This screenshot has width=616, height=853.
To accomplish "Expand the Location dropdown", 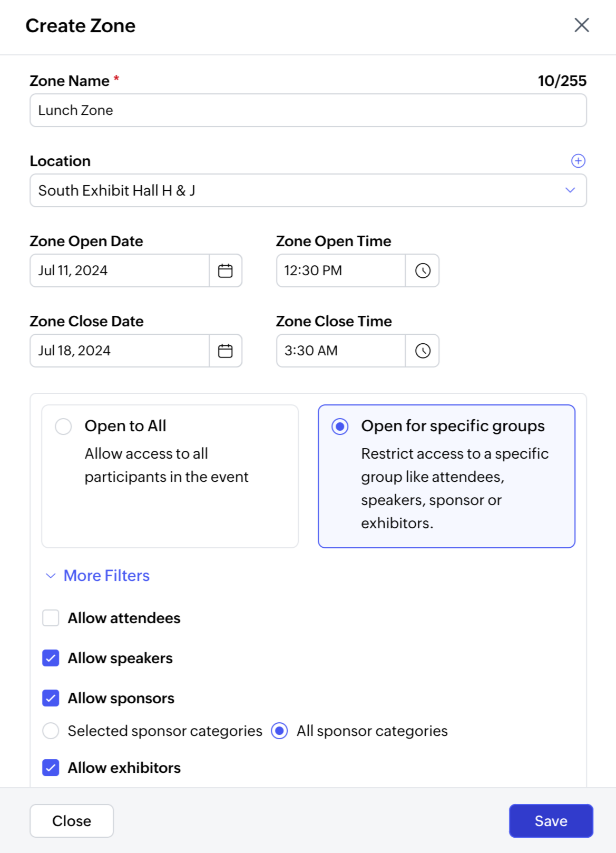I will tap(570, 190).
